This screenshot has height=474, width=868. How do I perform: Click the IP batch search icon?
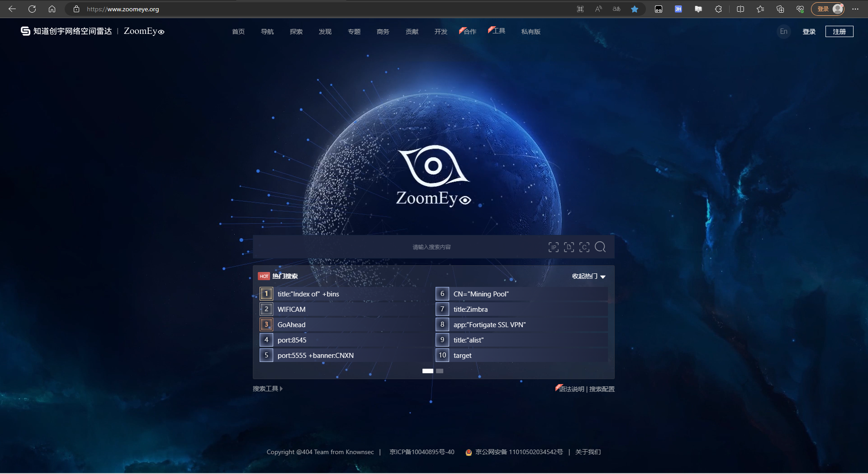coord(554,247)
